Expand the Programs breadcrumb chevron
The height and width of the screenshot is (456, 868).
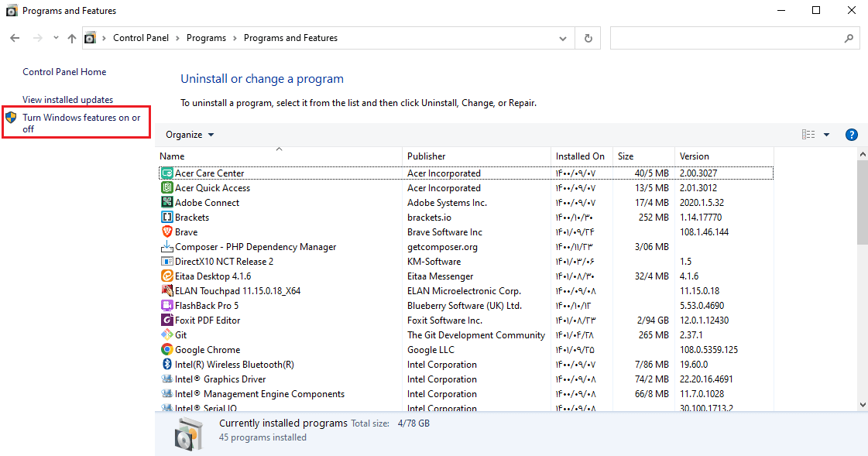pos(235,38)
